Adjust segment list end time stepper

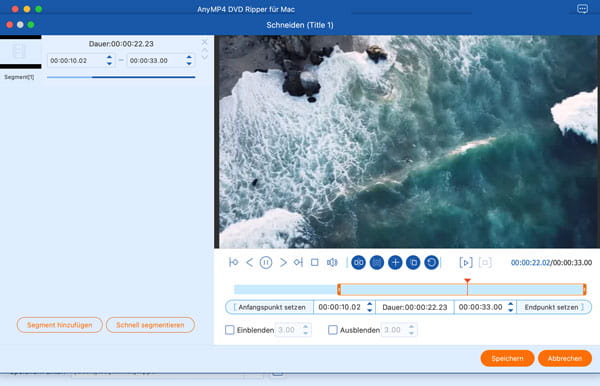[189, 60]
